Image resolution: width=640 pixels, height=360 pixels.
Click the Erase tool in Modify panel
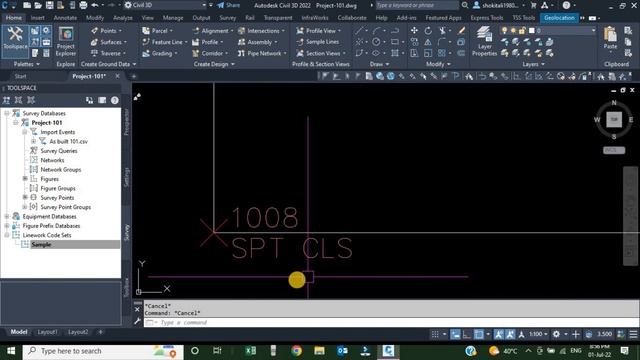461,31
